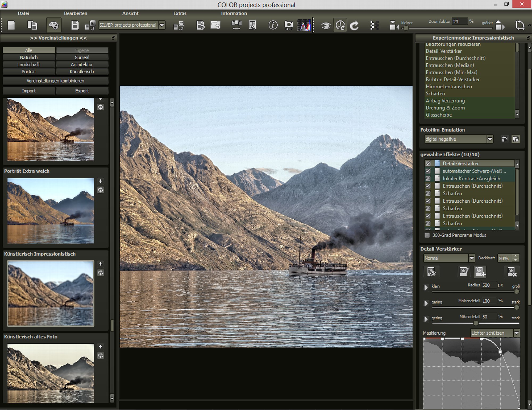Click the folder with arrow icon
The image size is (532, 410).
tap(215, 26)
